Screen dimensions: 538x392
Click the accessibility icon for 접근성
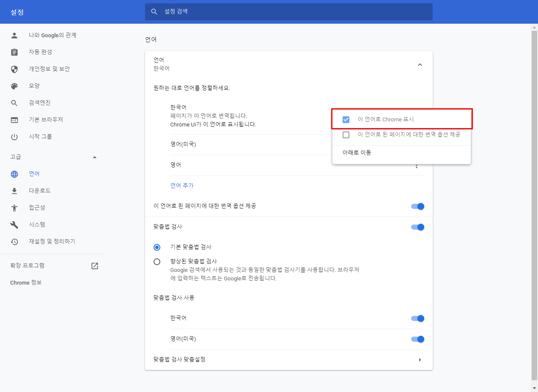(14, 208)
